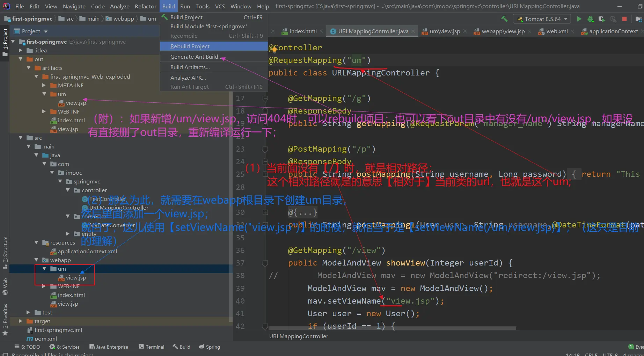Run with Coverage icon
The width and height of the screenshot is (644, 356).
[601, 19]
